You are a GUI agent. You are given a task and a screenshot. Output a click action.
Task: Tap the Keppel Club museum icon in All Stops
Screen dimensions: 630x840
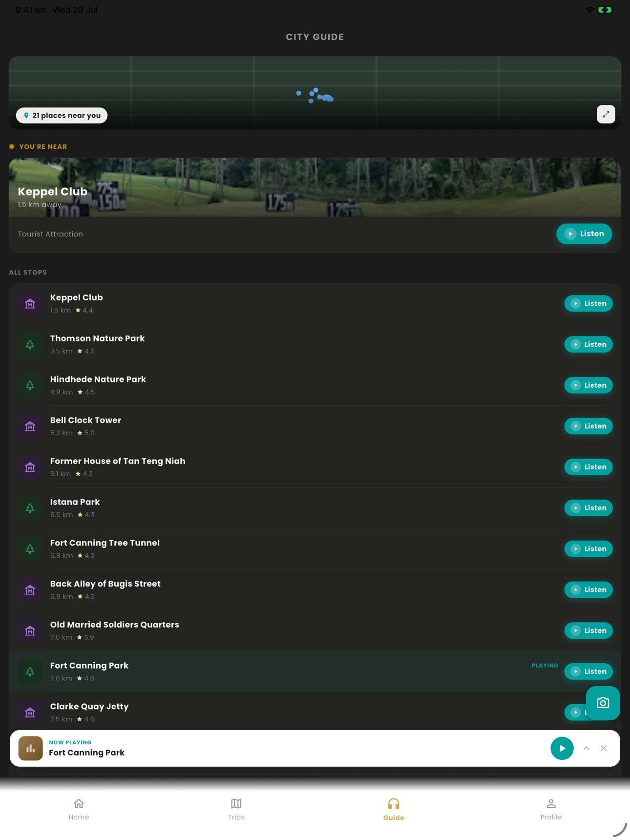click(30, 304)
